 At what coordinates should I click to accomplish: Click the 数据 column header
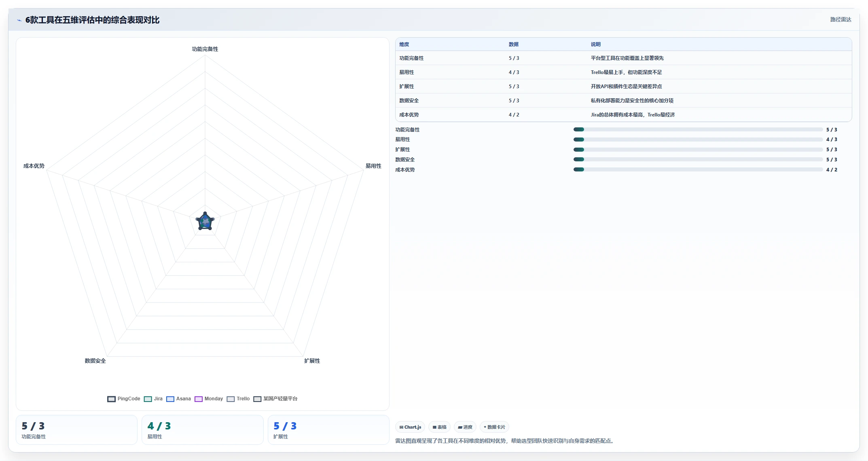(514, 44)
